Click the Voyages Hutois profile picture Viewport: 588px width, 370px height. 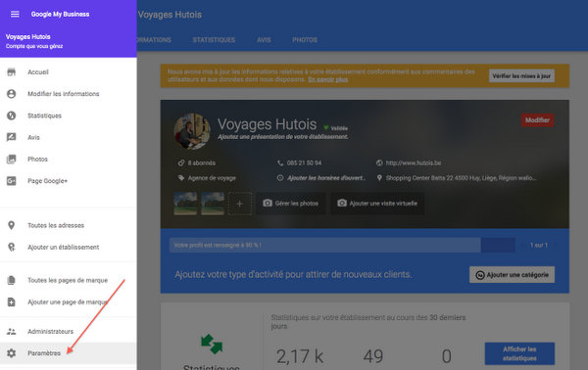tap(192, 131)
